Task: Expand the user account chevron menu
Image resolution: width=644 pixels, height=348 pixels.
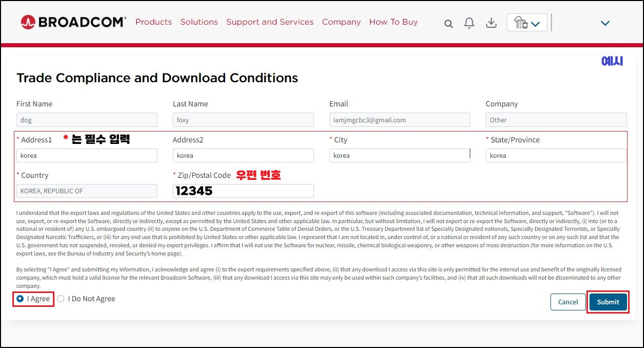Action: pos(605,23)
